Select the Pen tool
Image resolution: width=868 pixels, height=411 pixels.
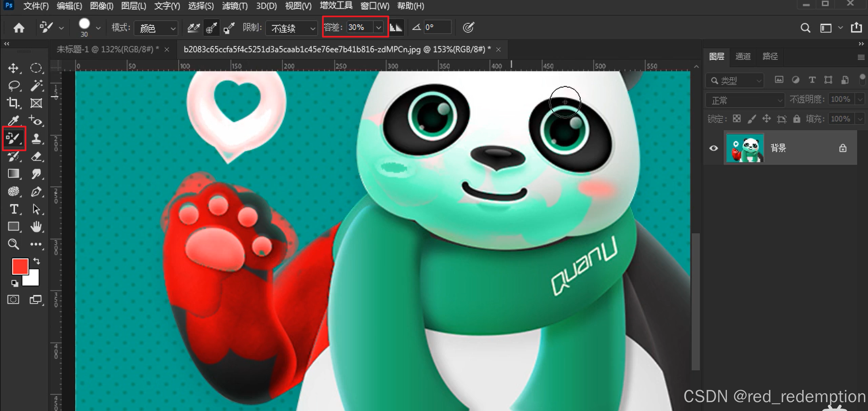(36, 192)
